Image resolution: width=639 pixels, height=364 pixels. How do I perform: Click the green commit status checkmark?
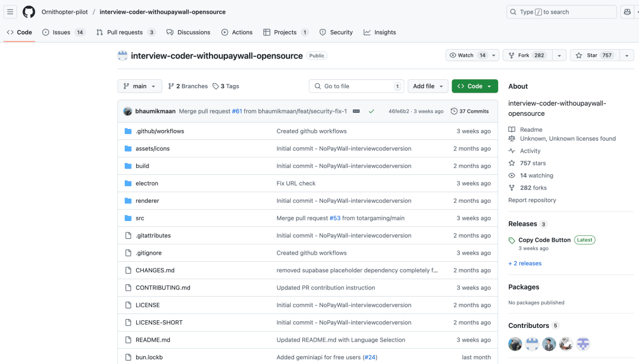point(372,111)
